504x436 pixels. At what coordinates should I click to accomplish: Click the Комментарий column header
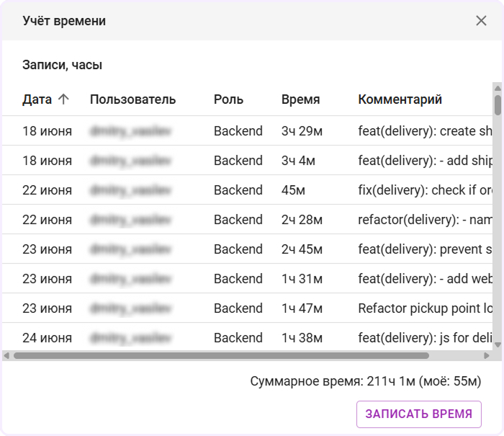(x=400, y=99)
